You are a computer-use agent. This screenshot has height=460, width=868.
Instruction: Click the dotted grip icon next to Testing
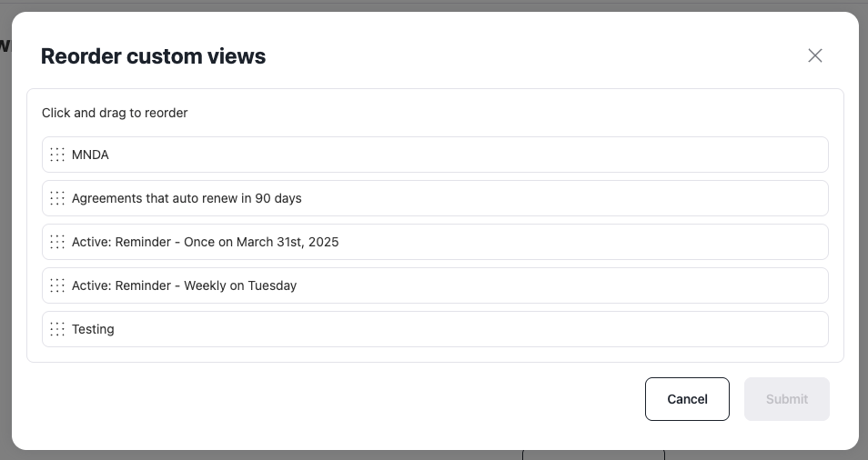[57, 329]
